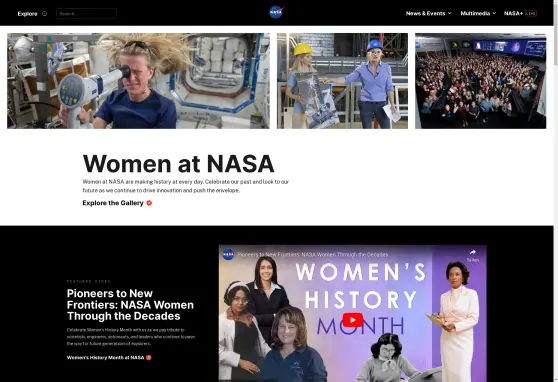
Task: Click the Pioneers to New Frontiers heading
Action: [130, 305]
